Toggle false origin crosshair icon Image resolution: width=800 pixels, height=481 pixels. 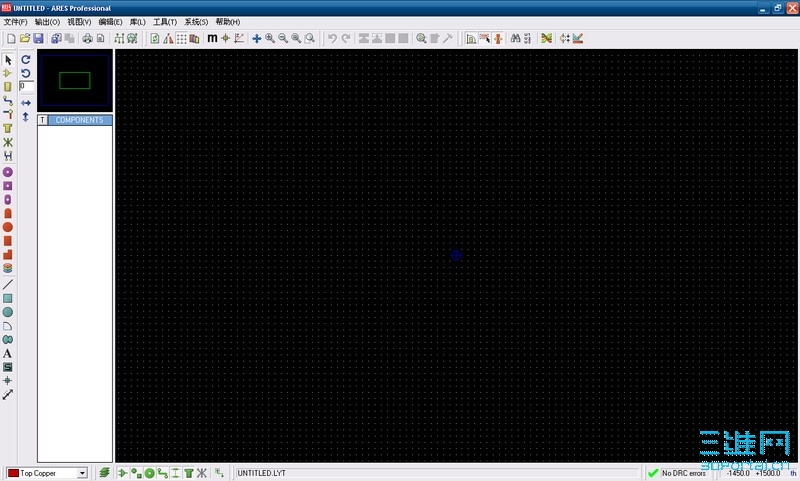tap(226, 38)
